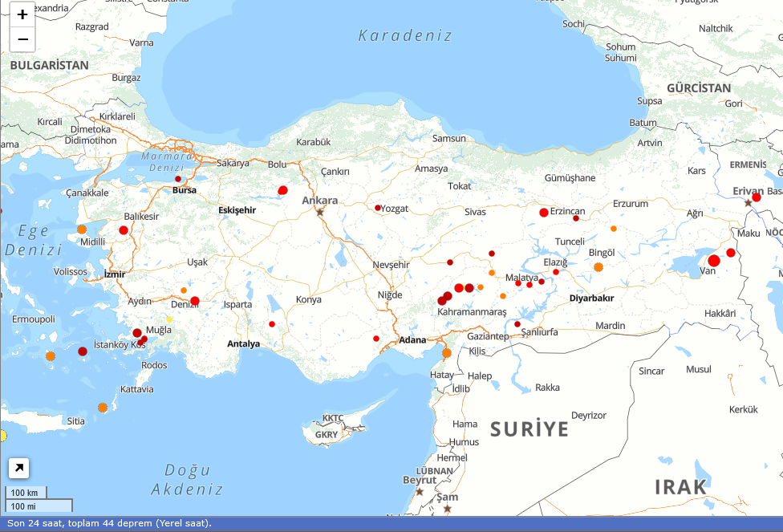Click the orange marker on the coast near Hatay

(447, 353)
